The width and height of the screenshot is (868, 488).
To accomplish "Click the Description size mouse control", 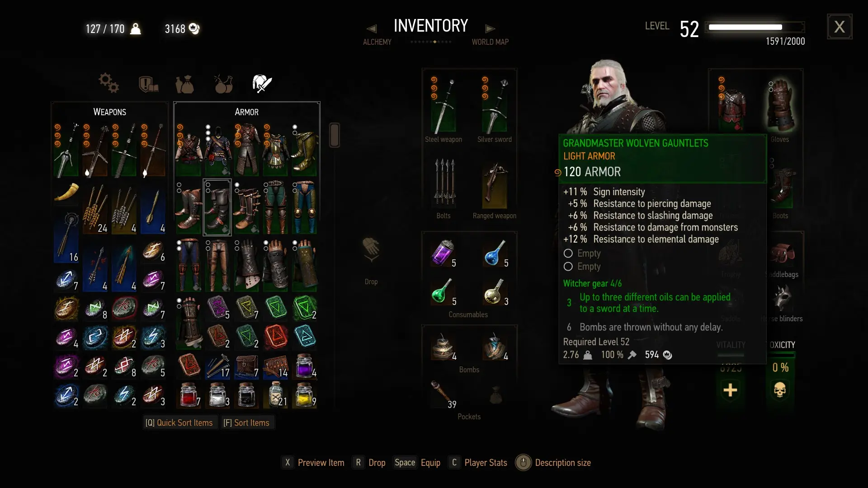I will tap(523, 463).
